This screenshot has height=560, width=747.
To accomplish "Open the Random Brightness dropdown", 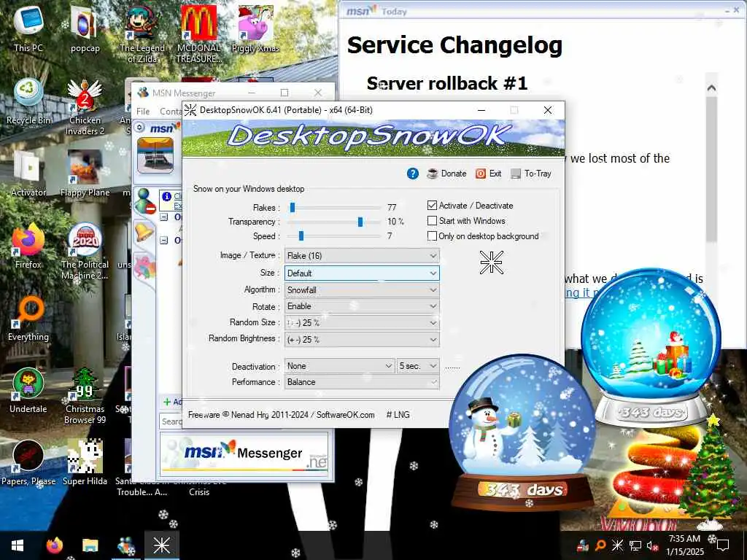I will (x=362, y=340).
